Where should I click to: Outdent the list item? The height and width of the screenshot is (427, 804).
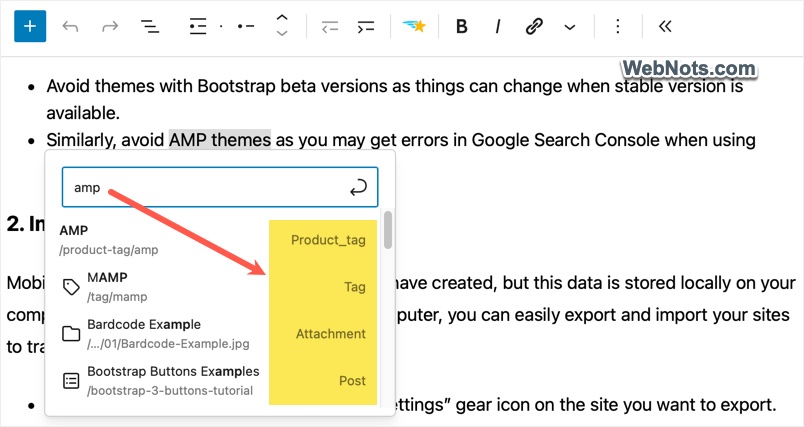coord(330,26)
